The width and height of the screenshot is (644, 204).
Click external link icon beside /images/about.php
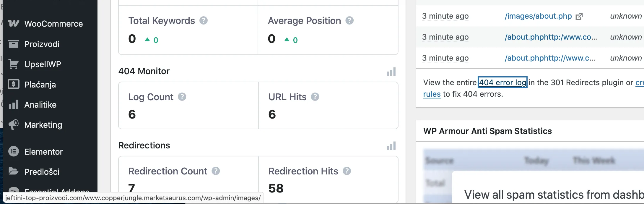coord(579,17)
